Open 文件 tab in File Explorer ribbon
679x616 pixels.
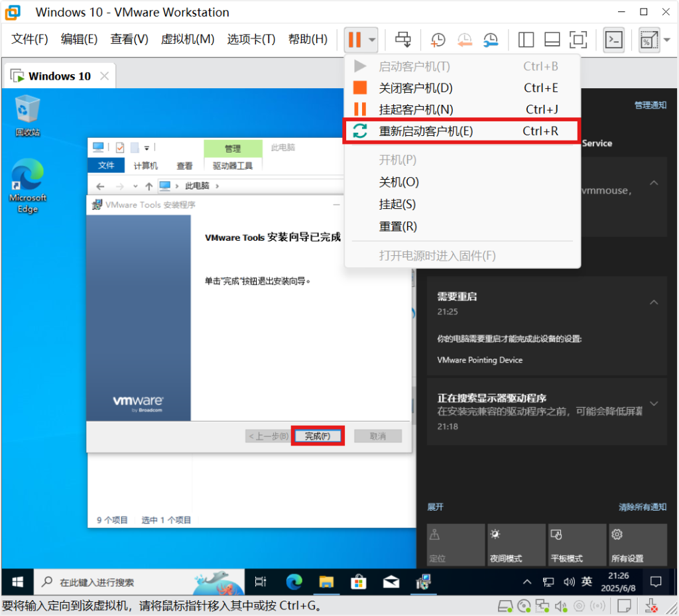(106, 165)
